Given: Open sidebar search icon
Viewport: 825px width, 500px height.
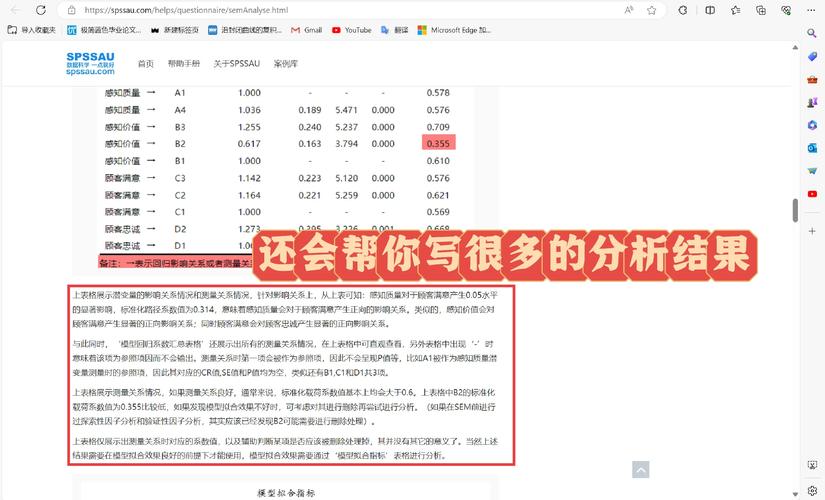Looking at the screenshot, I should coord(812,33).
